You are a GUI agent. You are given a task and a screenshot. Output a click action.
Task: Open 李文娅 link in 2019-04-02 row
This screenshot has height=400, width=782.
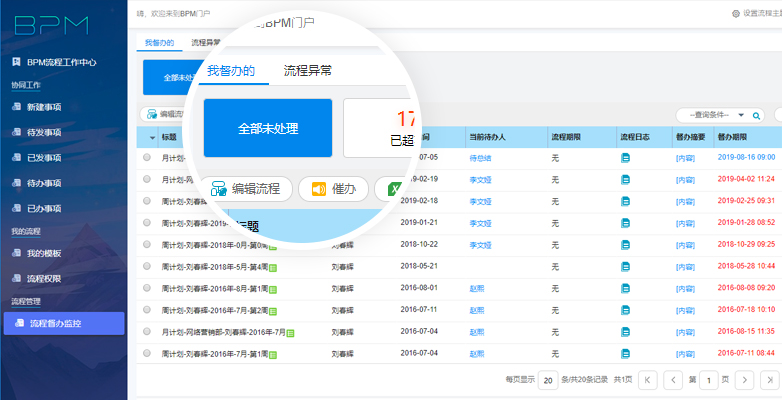(480, 179)
